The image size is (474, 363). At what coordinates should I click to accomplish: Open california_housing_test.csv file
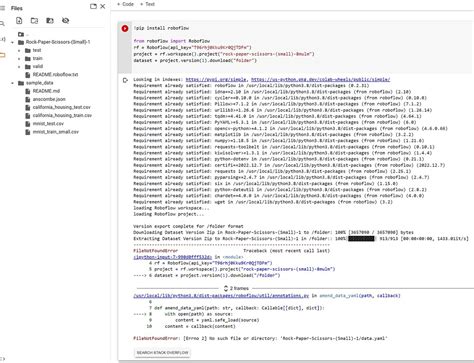point(61,107)
